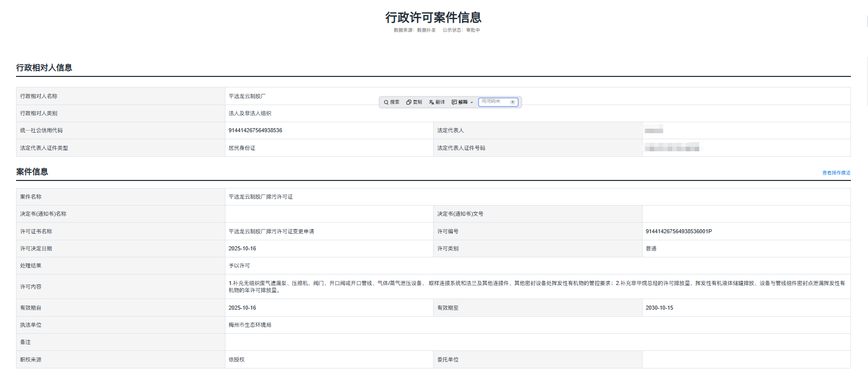Image resolution: width=868 pixels, height=378 pixels.
Task: Click the 执法单位 value 梅州市生态环境局
Action: point(250,325)
